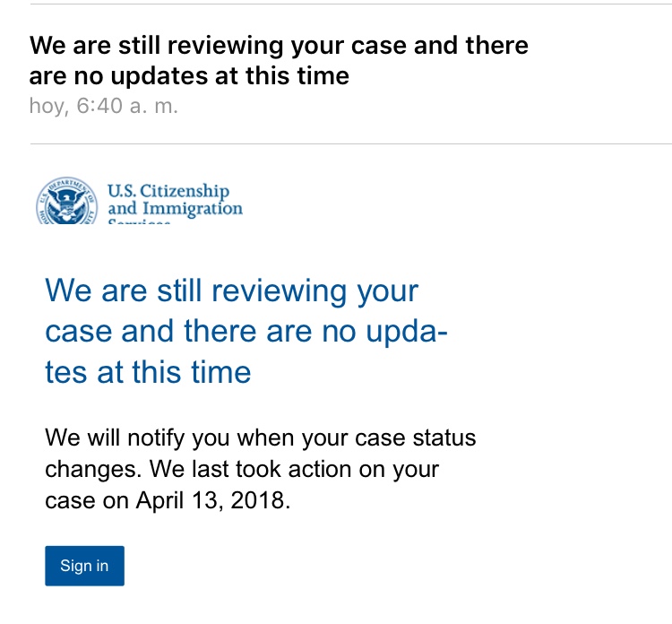Click the 'We will notify you' paragraph
Screen dimensions: 672x624
coord(261,469)
